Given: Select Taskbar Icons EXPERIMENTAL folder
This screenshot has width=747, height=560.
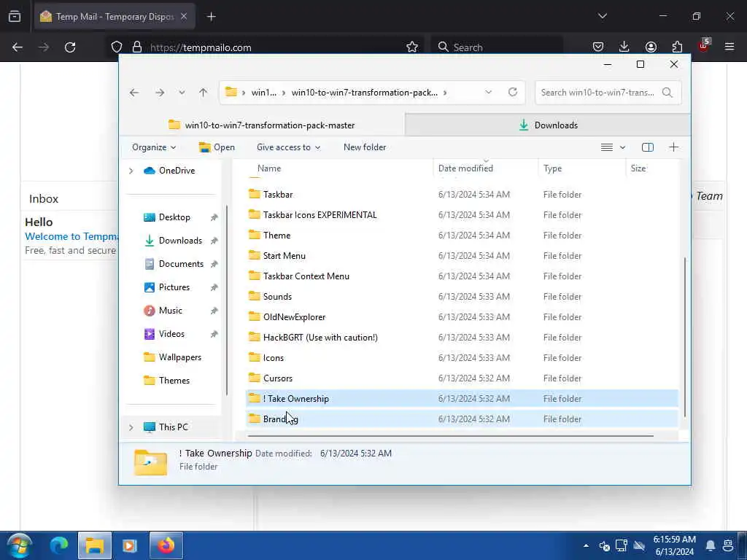Looking at the screenshot, I should 462,215.
